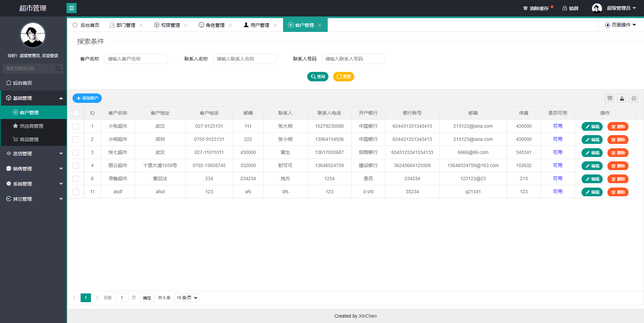Click 可用 status for 小张超市
The height and width of the screenshot is (323, 644).
pyautogui.click(x=557, y=126)
